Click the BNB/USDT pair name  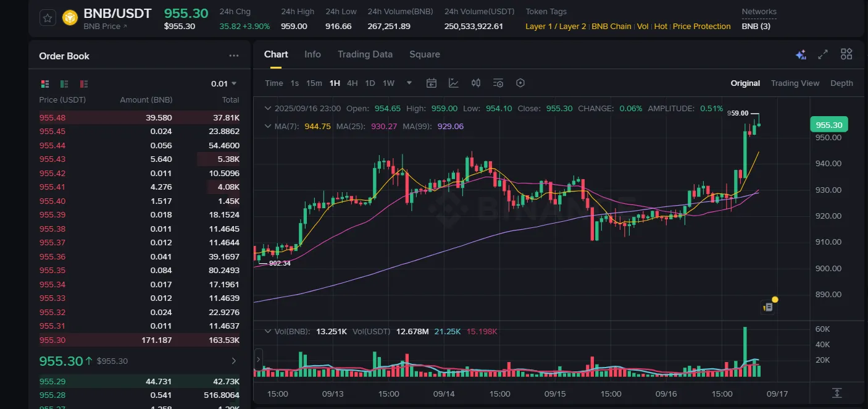(117, 14)
